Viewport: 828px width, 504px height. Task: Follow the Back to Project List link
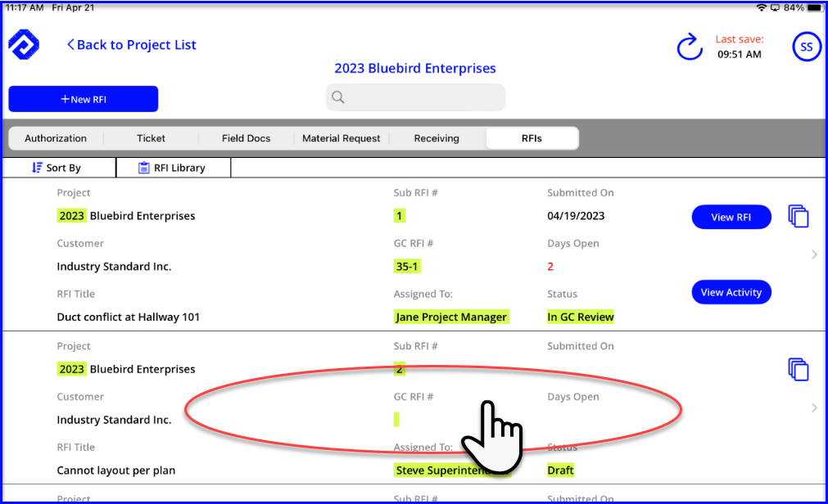pos(132,45)
